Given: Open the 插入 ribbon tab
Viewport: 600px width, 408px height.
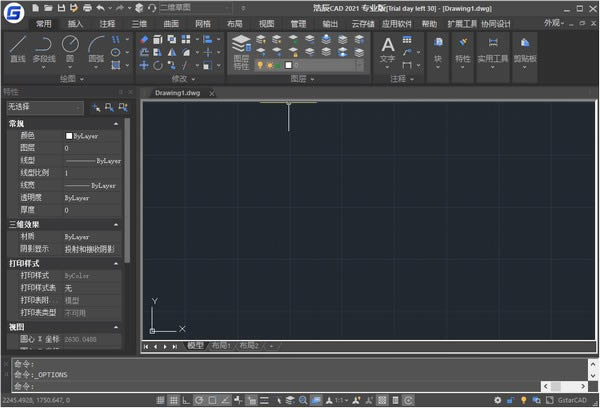Looking at the screenshot, I should tap(75, 24).
